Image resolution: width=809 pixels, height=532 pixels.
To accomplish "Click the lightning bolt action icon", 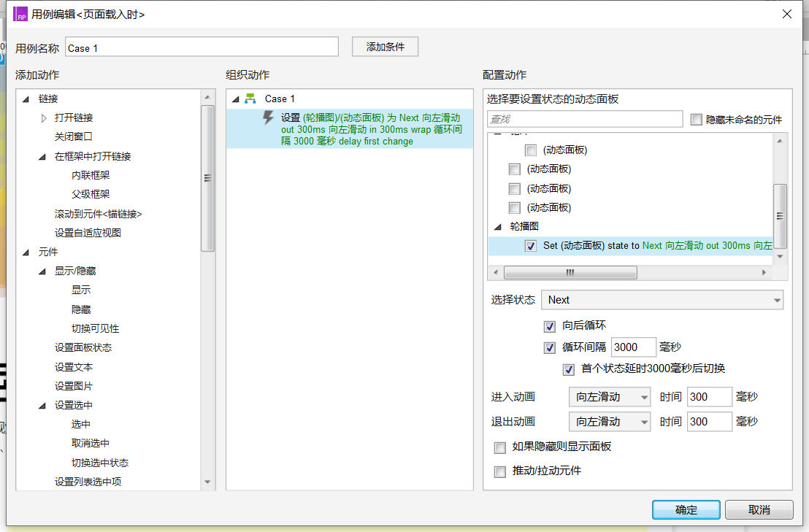I will click(268, 118).
